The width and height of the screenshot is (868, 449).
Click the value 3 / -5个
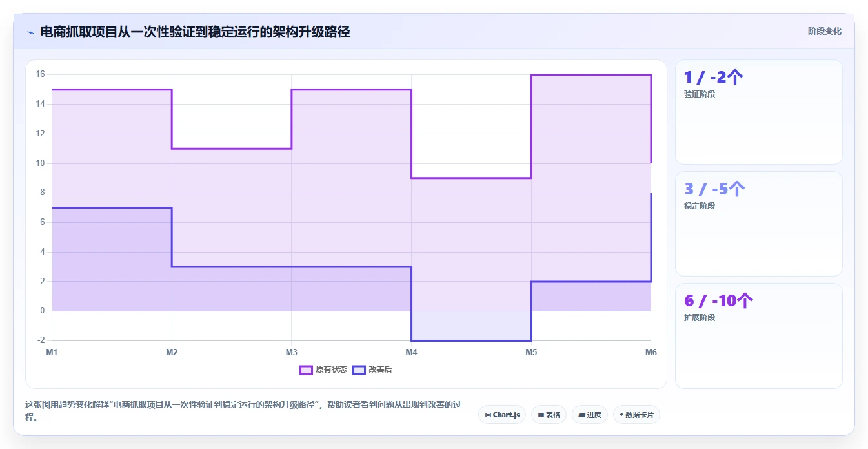[714, 189]
